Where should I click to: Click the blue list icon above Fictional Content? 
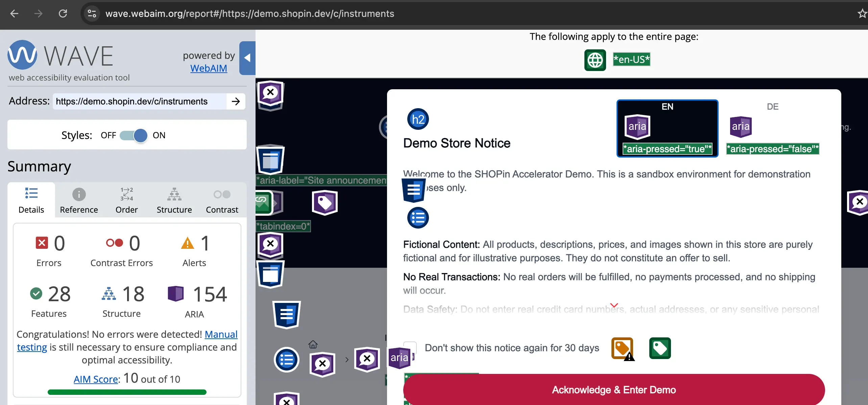(418, 218)
